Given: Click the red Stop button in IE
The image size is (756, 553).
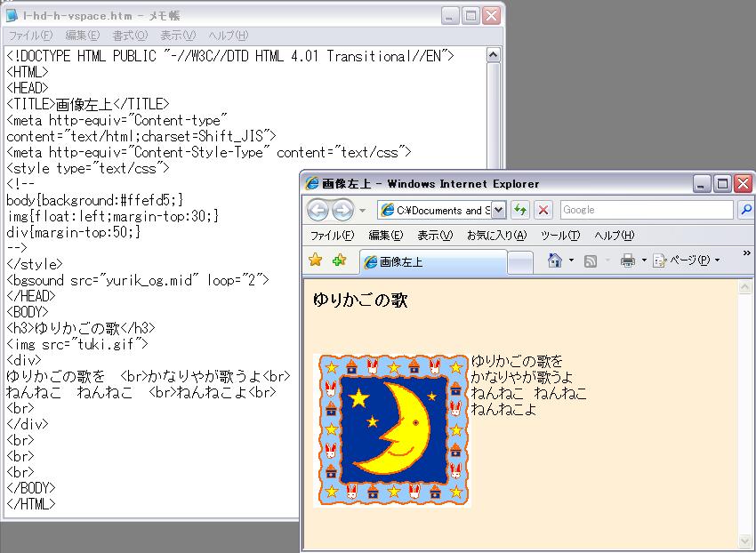Looking at the screenshot, I should point(543,210).
